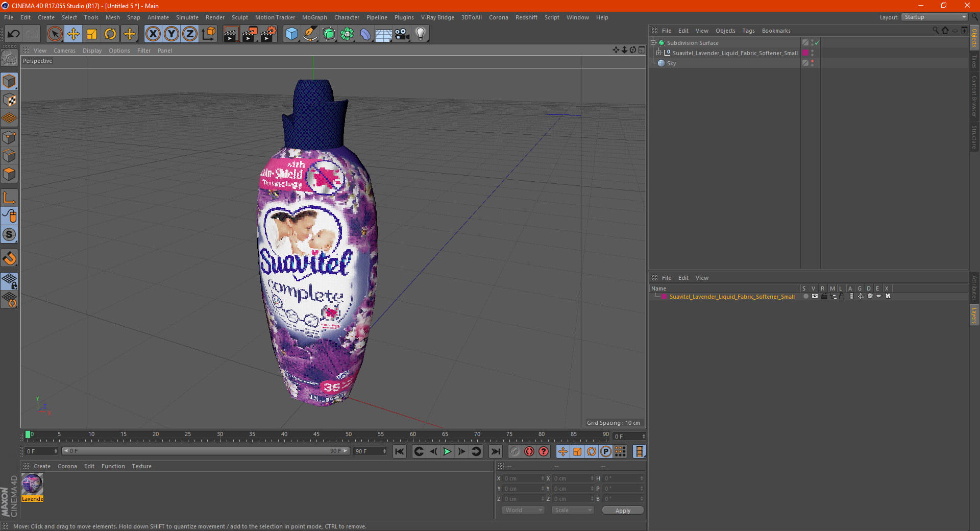980x531 pixels.
Task: Step the end frame 90 F spinner
Action: coord(384,451)
